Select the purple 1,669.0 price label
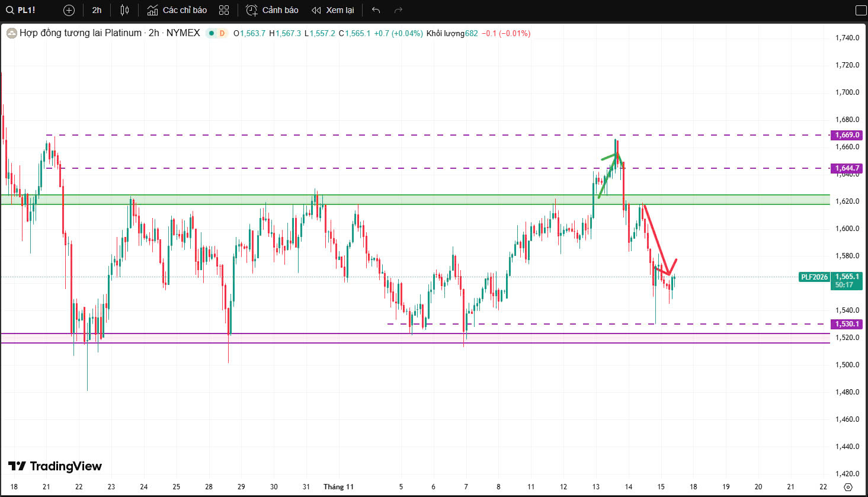Screen dimensions: 868x497 (x=847, y=135)
